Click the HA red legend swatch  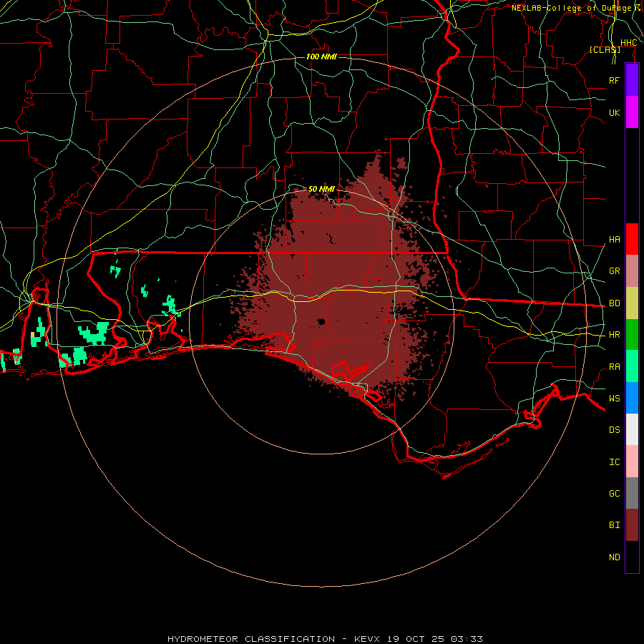pyautogui.click(x=632, y=239)
